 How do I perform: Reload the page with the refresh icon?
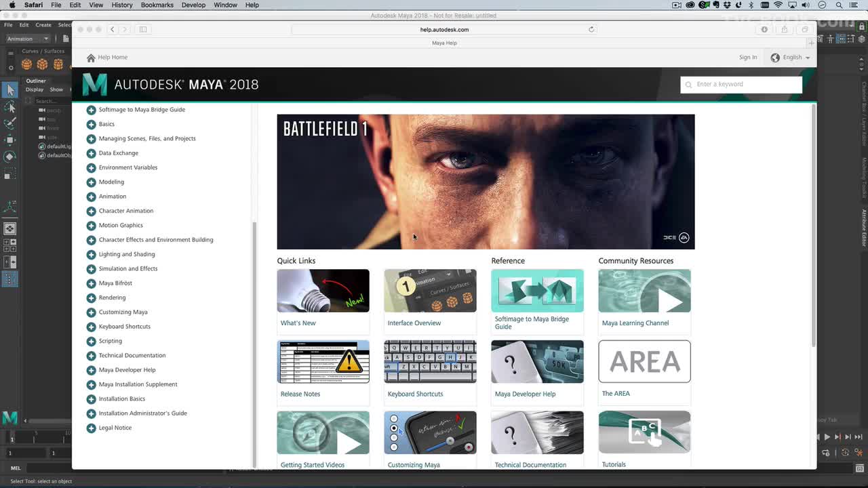tap(591, 29)
